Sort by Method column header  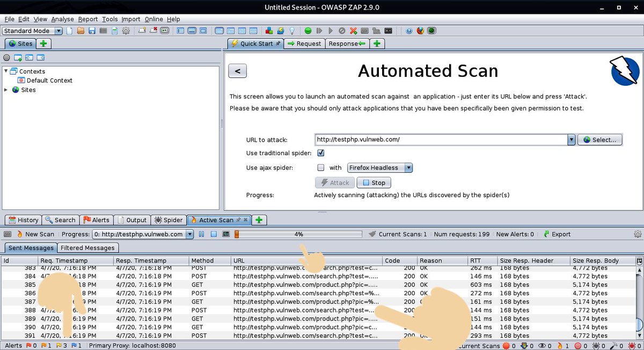click(x=210, y=260)
